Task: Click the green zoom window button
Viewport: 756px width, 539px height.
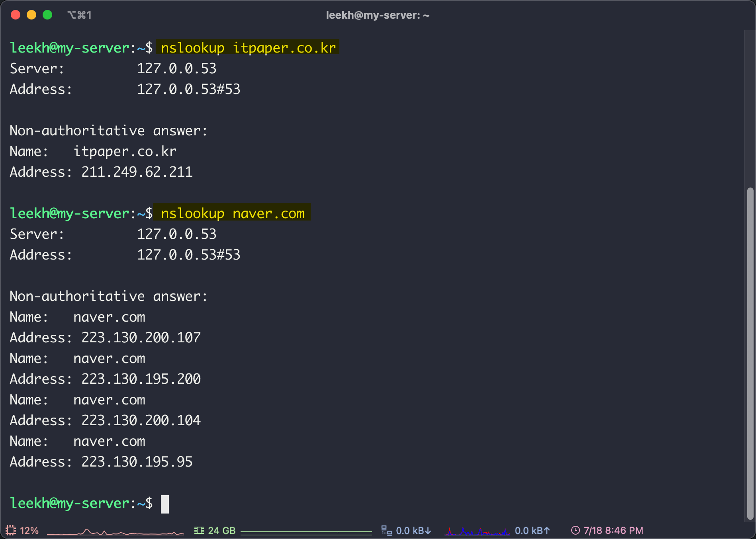Action: (x=47, y=15)
